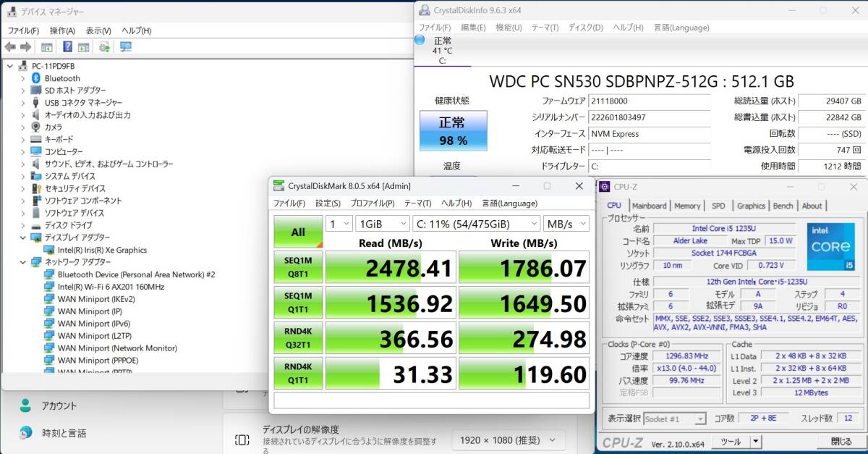
Task: Open the MB/s unit dropdown
Action: (x=566, y=224)
